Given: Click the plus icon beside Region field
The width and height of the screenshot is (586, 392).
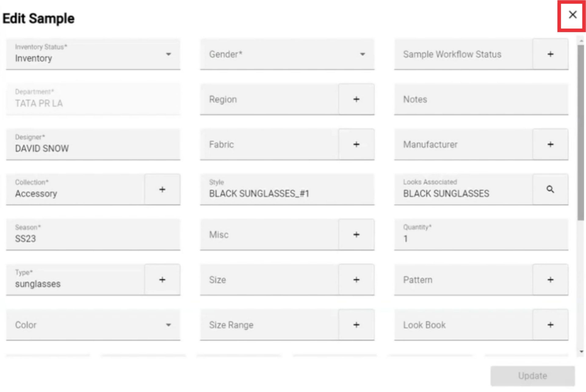Looking at the screenshot, I should click(x=356, y=99).
